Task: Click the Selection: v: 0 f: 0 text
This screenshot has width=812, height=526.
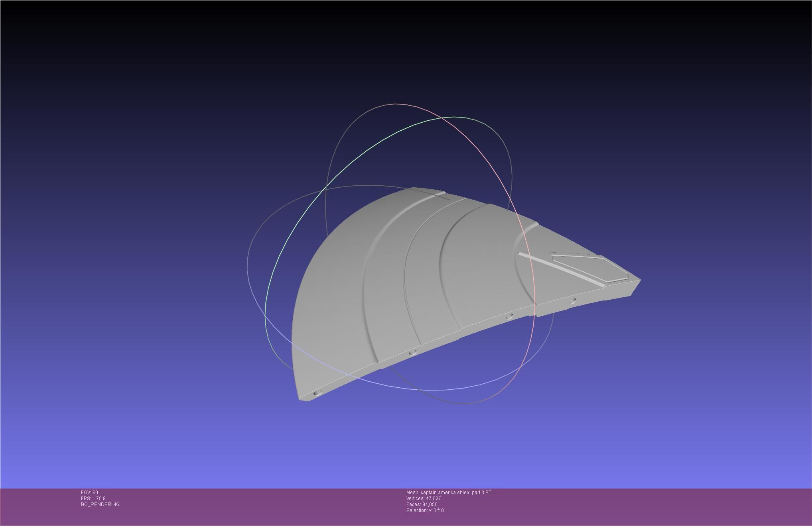Action: point(425,510)
